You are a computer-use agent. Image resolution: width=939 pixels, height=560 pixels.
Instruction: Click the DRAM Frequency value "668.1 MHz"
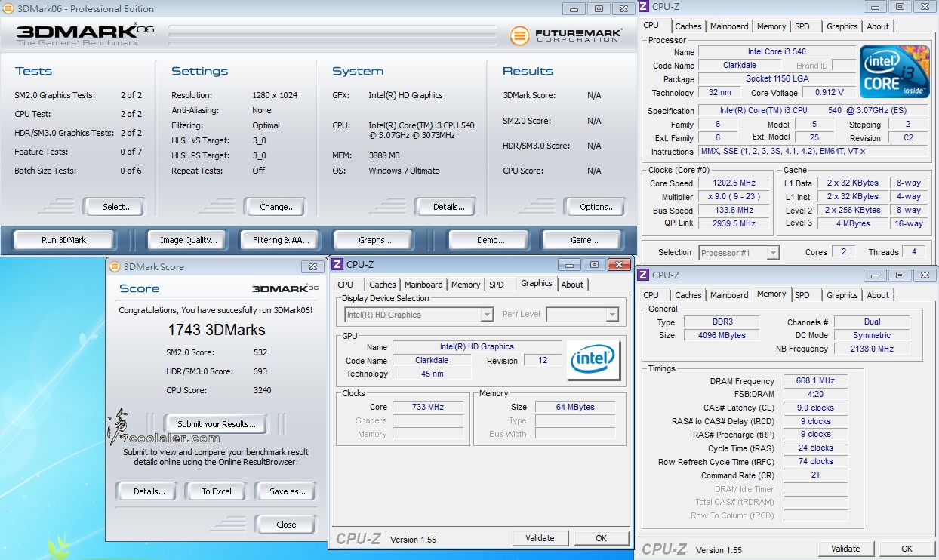tap(815, 381)
